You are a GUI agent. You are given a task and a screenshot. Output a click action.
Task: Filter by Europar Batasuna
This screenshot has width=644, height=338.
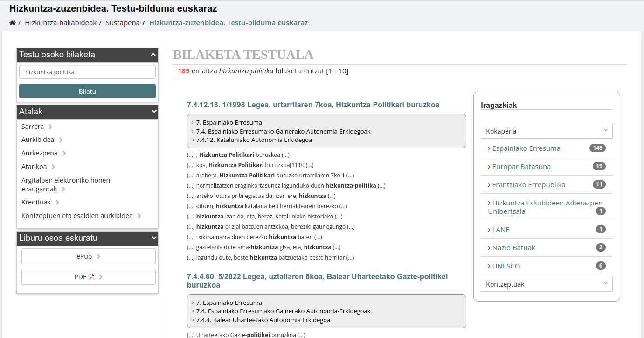(x=521, y=167)
